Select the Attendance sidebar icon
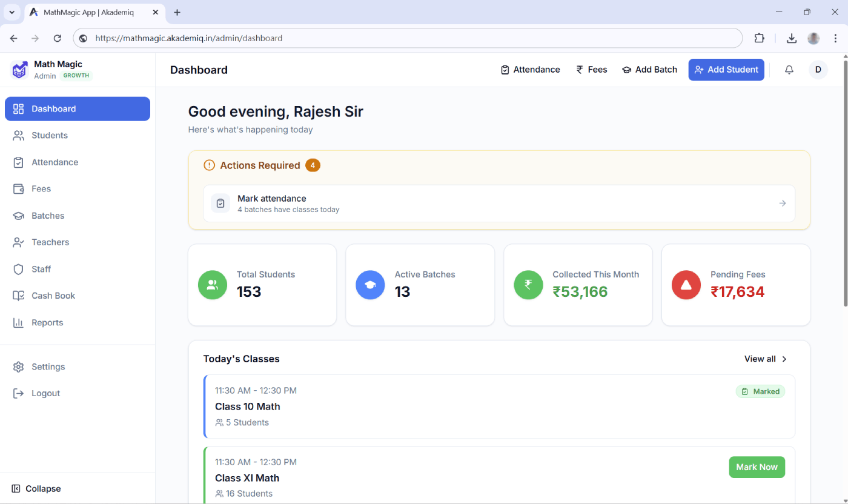This screenshot has height=504, width=848. click(19, 162)
